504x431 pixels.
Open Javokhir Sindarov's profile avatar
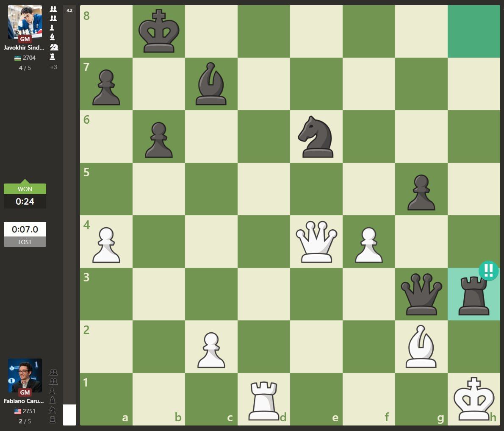tap(25, 22)
